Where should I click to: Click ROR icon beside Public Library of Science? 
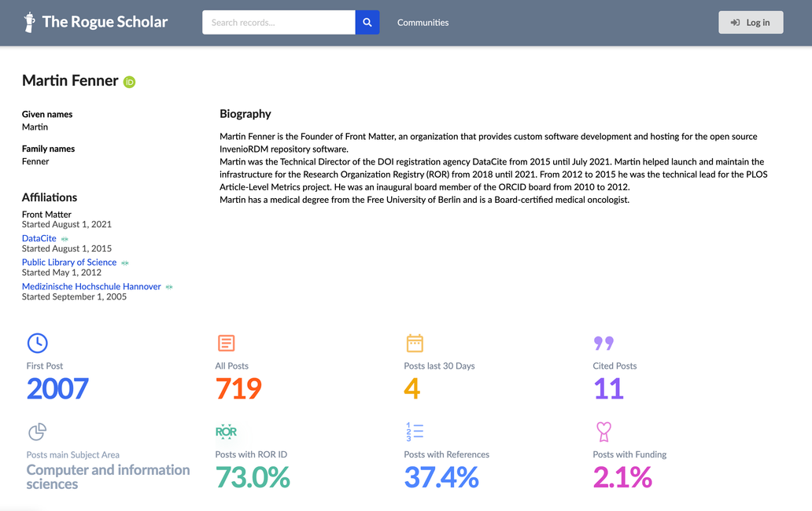pos(125,263)
